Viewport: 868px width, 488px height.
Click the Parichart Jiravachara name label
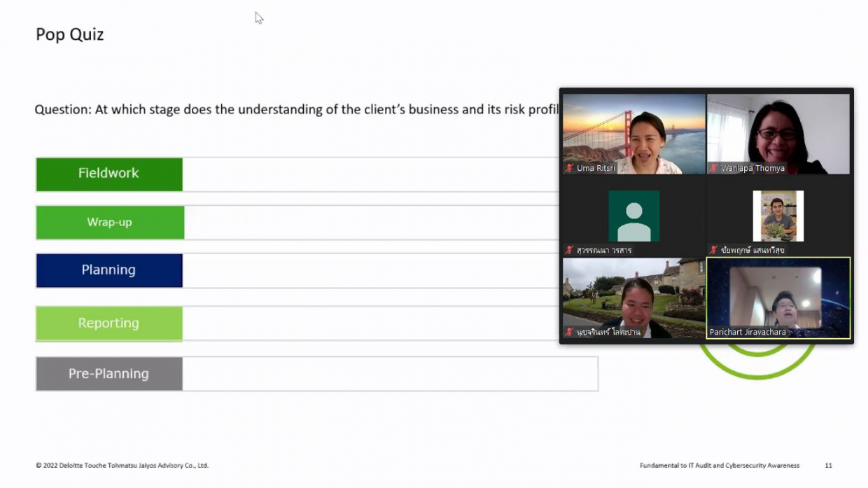748,332
